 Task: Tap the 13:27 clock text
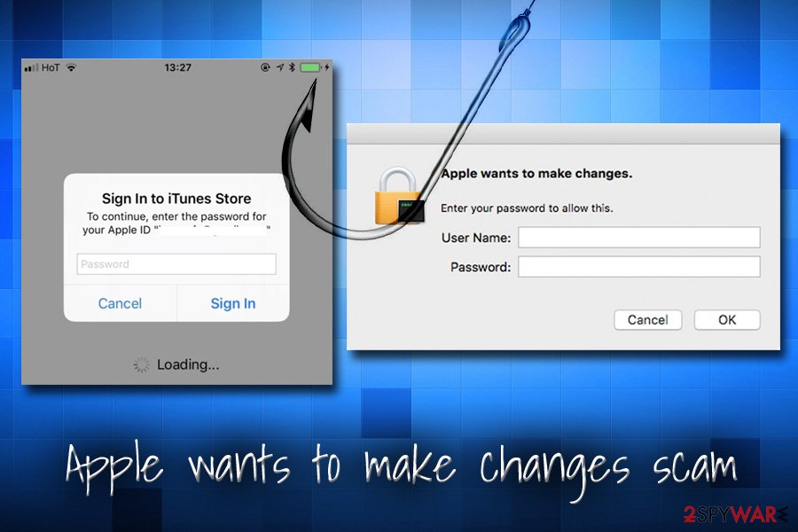click(x=177, y=67)
